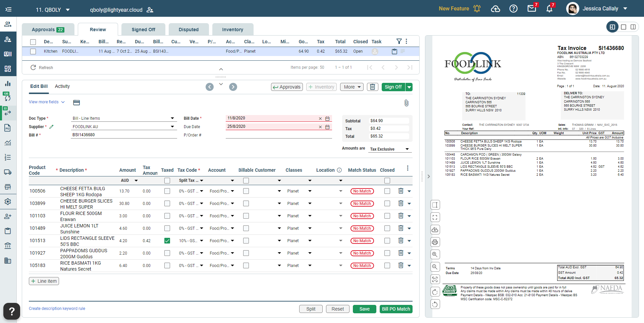Open the clipboard task icon in bill row
The width and height of the screenshot is (644, 323).
(394, 51)
